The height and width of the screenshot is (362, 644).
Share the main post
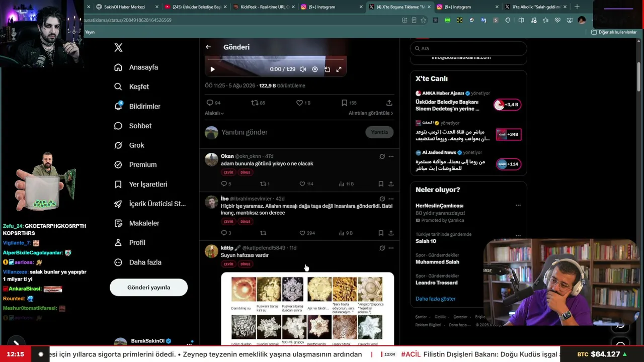[x=389, y=103]
